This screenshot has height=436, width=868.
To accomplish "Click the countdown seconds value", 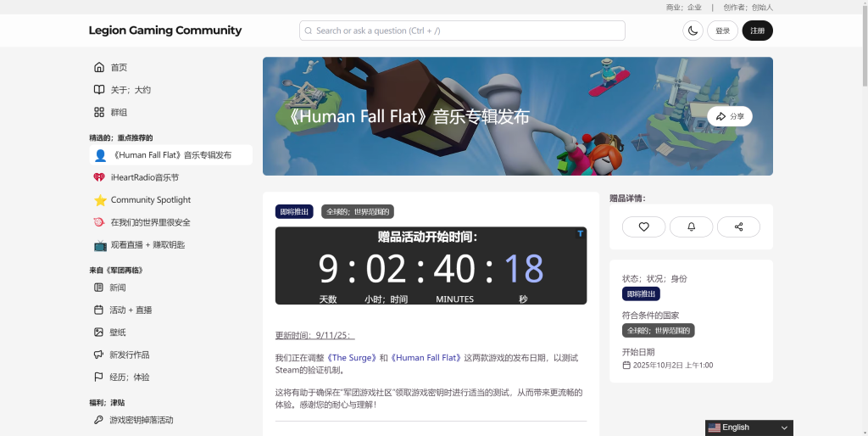I will (523, 269).
